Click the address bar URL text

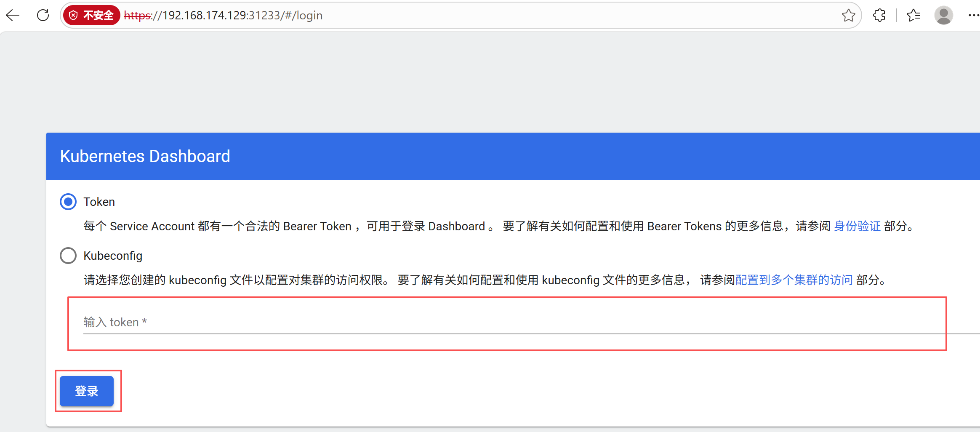(223, 16)
